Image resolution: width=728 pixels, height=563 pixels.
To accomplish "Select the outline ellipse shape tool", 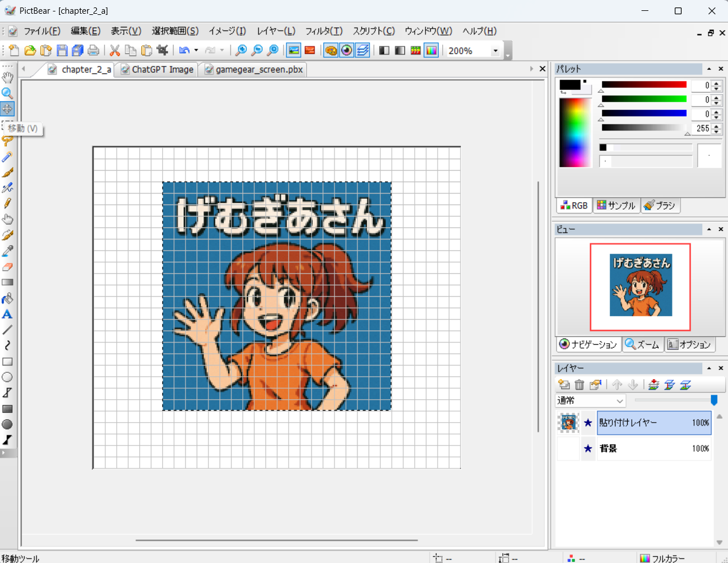I will click(x=7, y=377).
